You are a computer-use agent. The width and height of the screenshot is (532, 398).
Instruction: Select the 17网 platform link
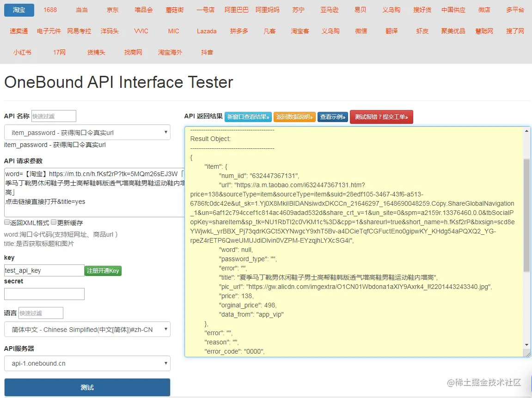[x=59, y=52]
